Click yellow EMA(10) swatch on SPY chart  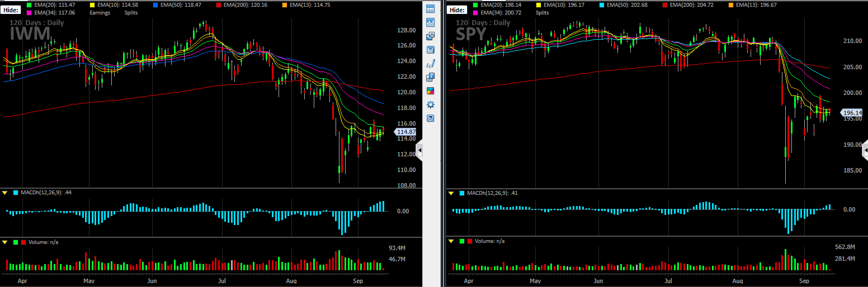click(538, 5)
